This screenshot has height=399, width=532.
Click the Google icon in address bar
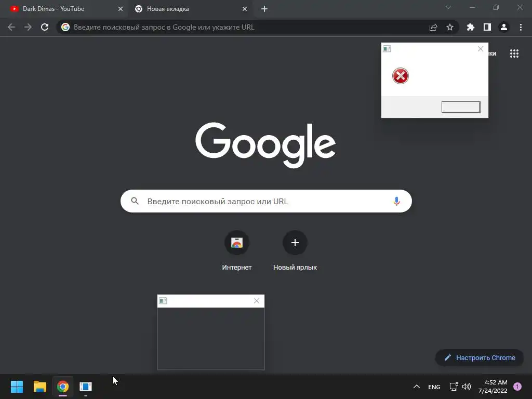point(65,27)
